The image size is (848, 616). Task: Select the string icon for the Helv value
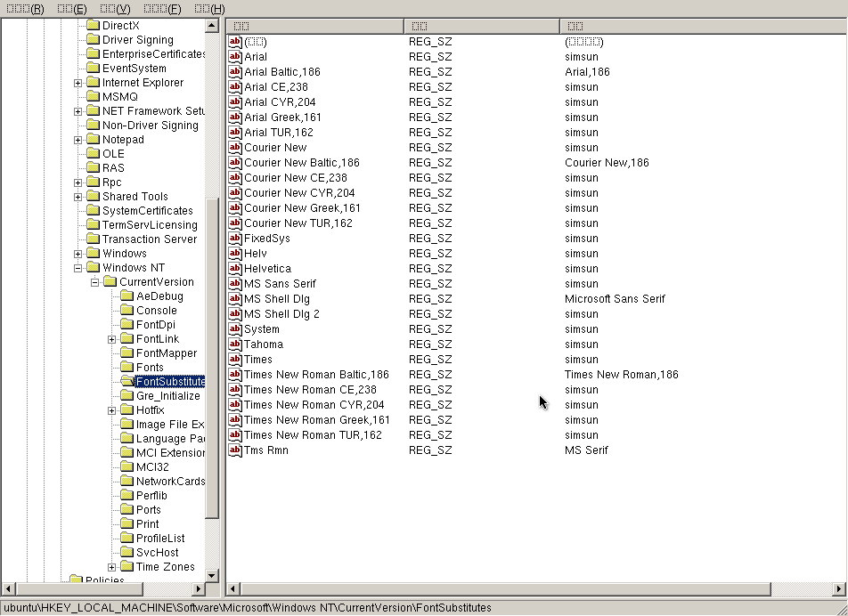click(x=235, y=254)
